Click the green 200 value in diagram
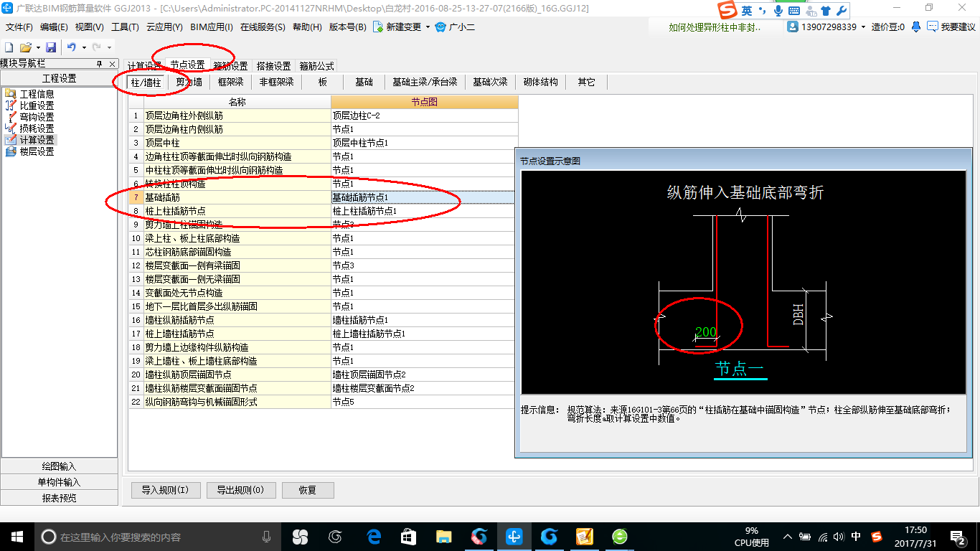Image resolution: width=980 pixels, height=551 pixels. [x=706, y=332]
